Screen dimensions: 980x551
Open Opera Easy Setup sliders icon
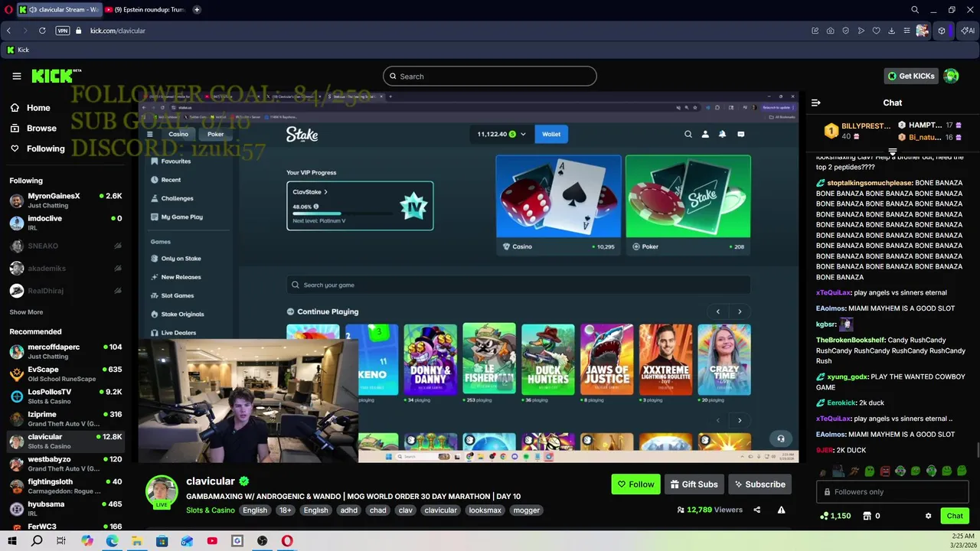click(x=906, y=31)
